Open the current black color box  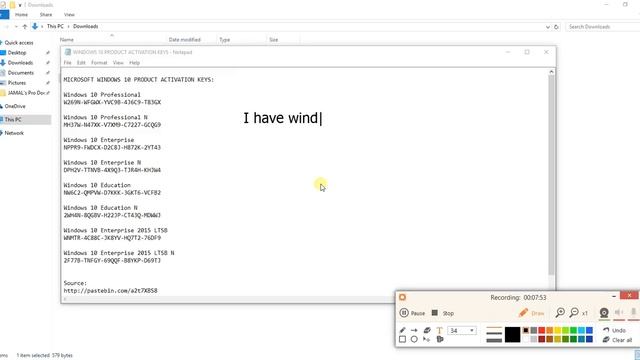[x=512, y=335]
